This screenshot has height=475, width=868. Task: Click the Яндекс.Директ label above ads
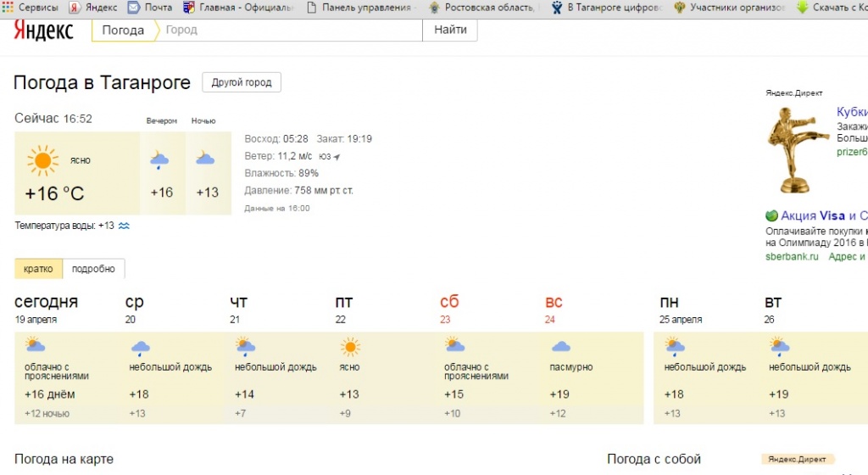(x=793, y=93)
